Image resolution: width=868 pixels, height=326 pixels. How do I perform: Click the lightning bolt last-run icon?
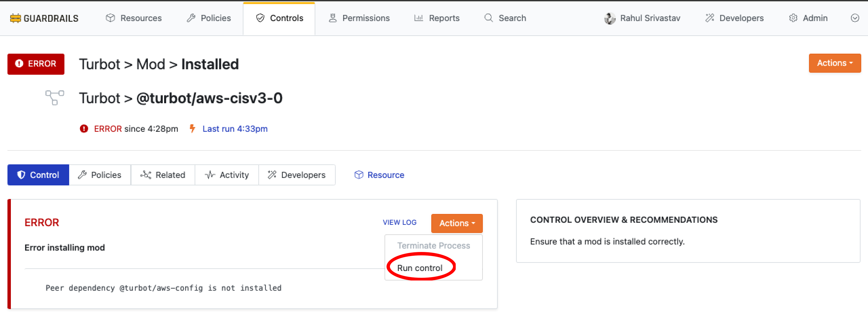(x=192, y=129)
